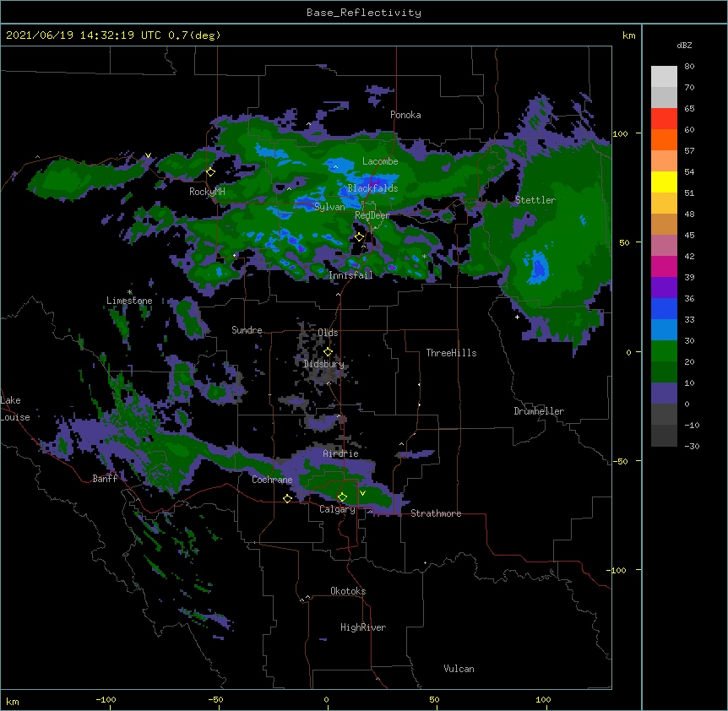Click the -100 tick on the bottom axis
Image resolution: width=728 pixels, height=711 pixels.
(x=106, y=699)
